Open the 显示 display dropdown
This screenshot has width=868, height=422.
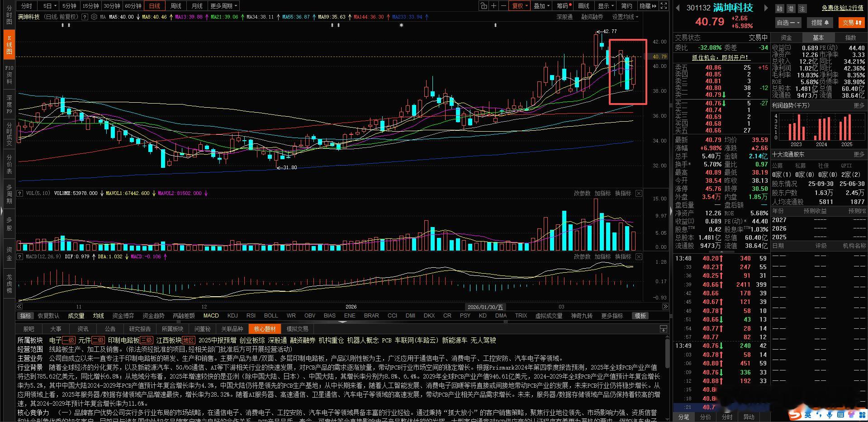[606, 6]
